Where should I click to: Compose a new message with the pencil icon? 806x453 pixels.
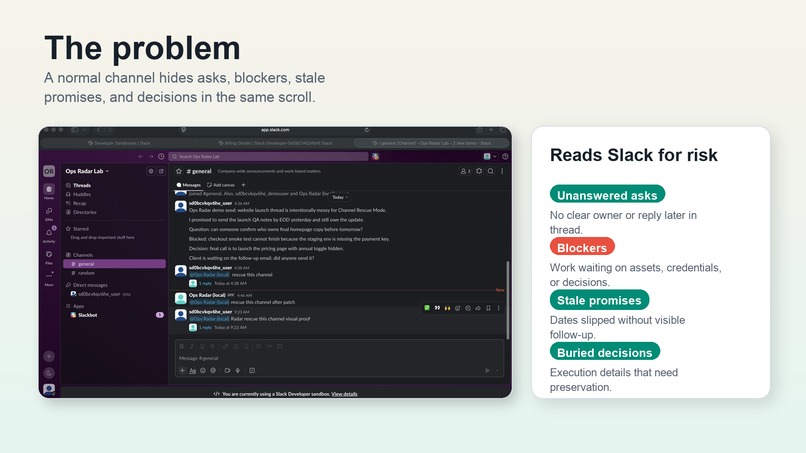(x=161, y=171)
